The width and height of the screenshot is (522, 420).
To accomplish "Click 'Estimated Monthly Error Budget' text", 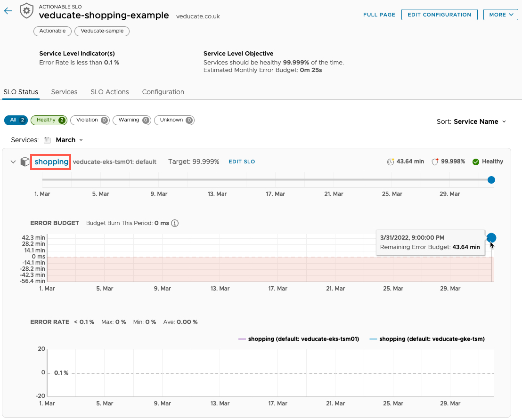I will click(263, 70).
